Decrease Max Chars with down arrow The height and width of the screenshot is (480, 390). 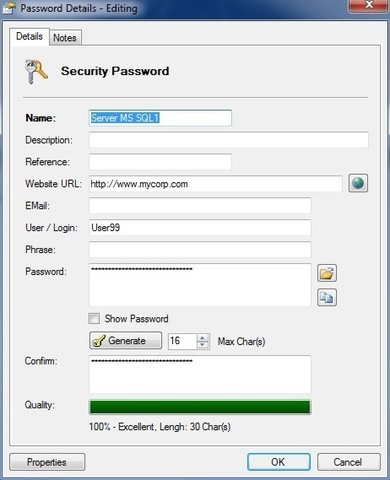coord(202,345)
